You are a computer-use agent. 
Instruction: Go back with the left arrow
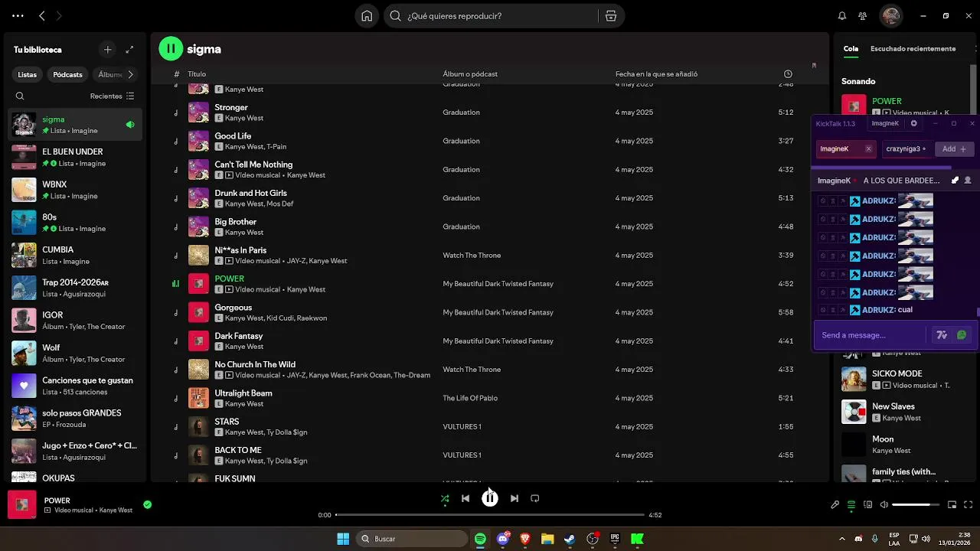click(x=42, y=15)
